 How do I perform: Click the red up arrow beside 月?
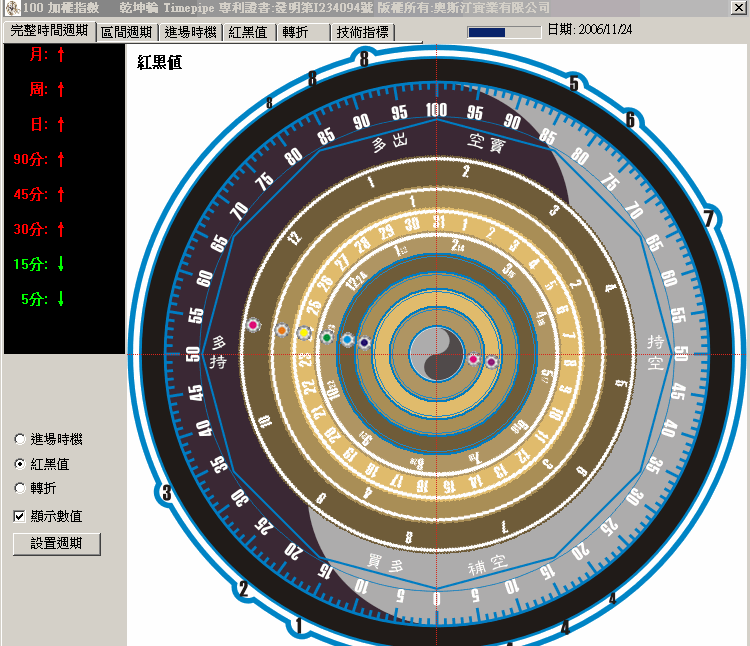pyautogui.click(x=61, y=54)
